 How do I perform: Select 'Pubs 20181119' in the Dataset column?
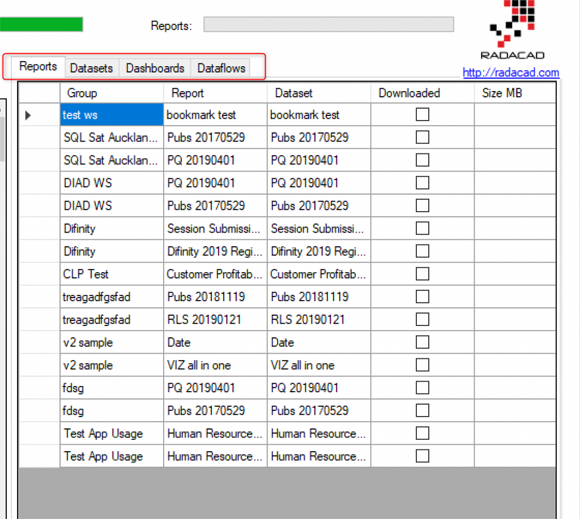click(x=319, y=297)
